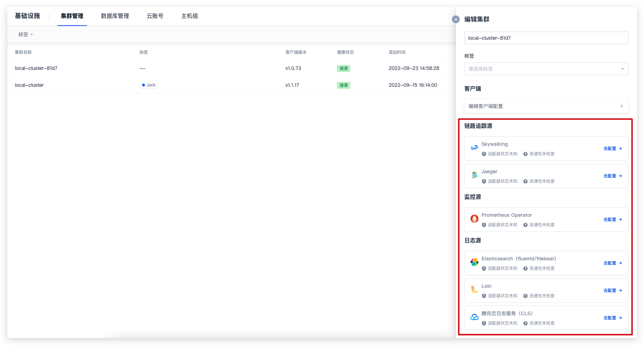Viewport: 644px width, 345px height.
Task: Click the Skywalking 连通性未检查 question icon
Action: tap(525, 154)
